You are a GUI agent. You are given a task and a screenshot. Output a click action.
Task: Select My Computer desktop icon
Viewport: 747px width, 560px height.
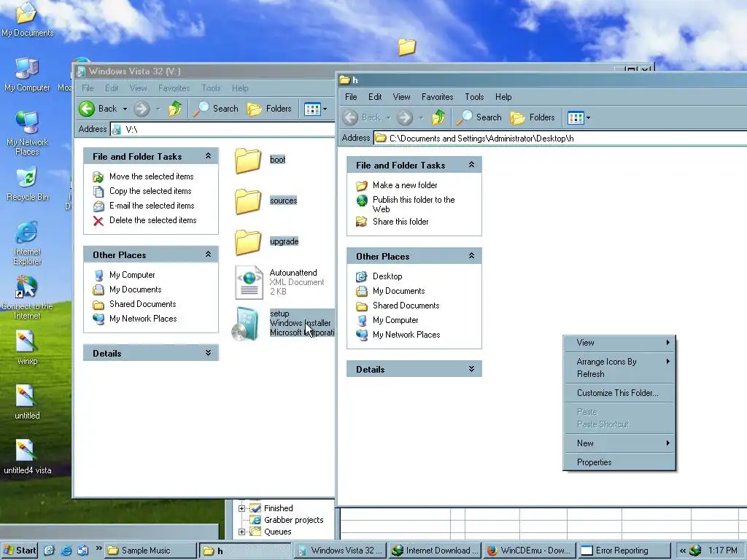pos(27,75)
